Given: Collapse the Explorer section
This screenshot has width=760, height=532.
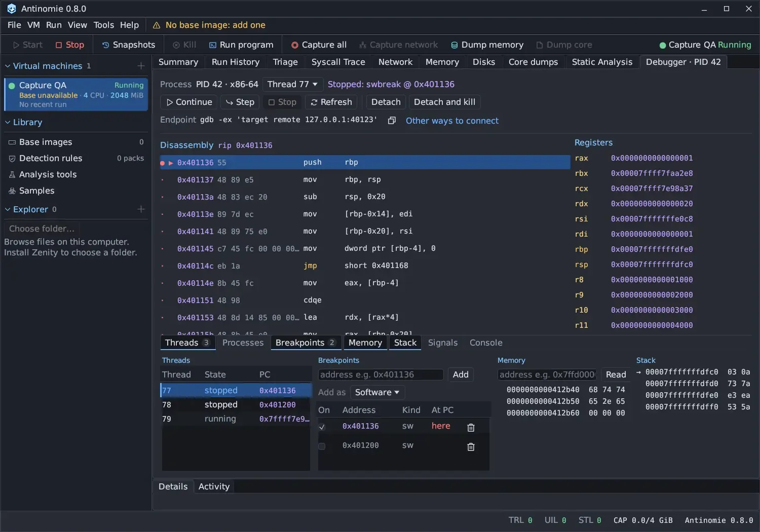Looking at the screenshot, I should [x=8, y=209].
